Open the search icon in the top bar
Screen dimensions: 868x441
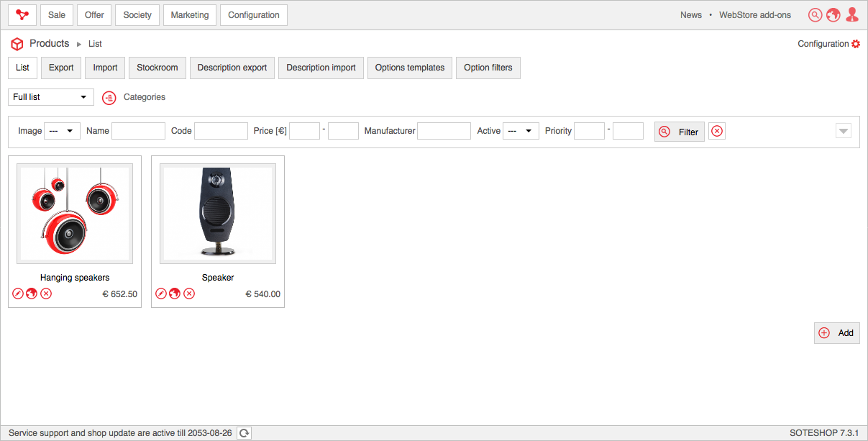tap(815, 15)
